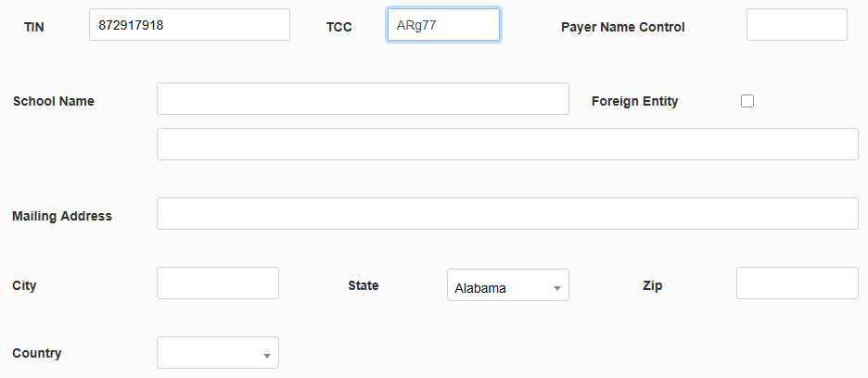
Task: Open the State dropdown showing Alabama
Action: pos(508,286)
